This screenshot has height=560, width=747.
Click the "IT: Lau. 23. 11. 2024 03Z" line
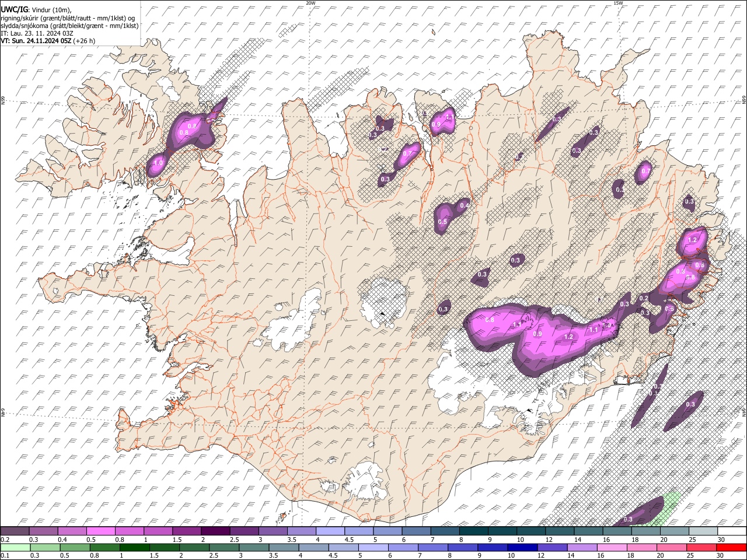tap(36, 33)
